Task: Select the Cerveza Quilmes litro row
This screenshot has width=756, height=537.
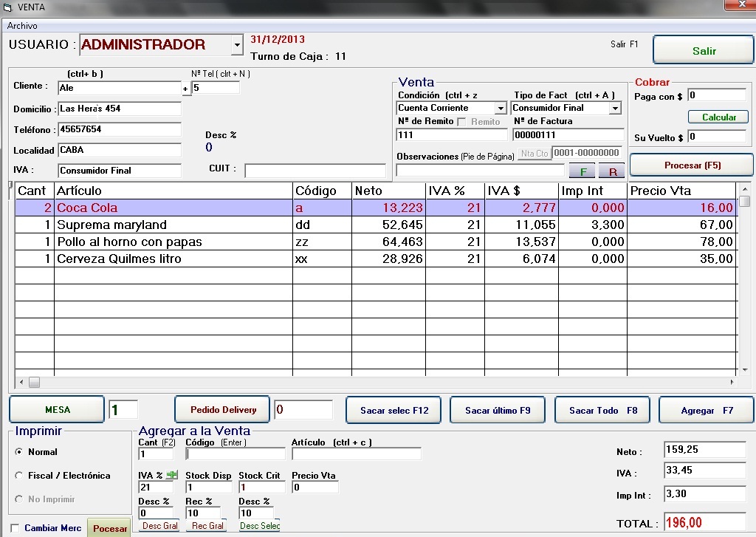Action: [376, 259]
